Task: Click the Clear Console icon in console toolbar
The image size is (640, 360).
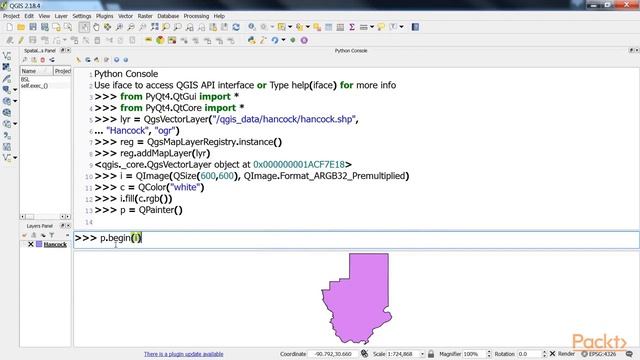Action: [x=78, y=60]
